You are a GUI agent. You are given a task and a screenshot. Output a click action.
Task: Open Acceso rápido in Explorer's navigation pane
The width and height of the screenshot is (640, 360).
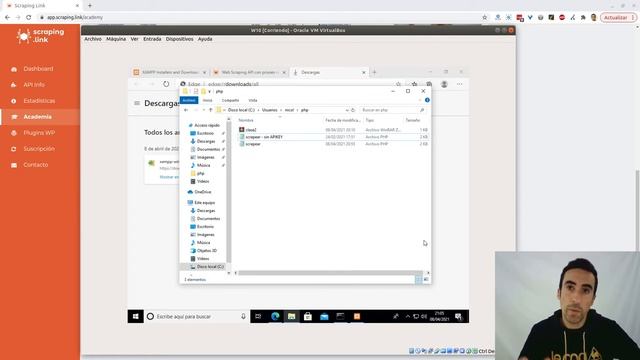point(207,125)
